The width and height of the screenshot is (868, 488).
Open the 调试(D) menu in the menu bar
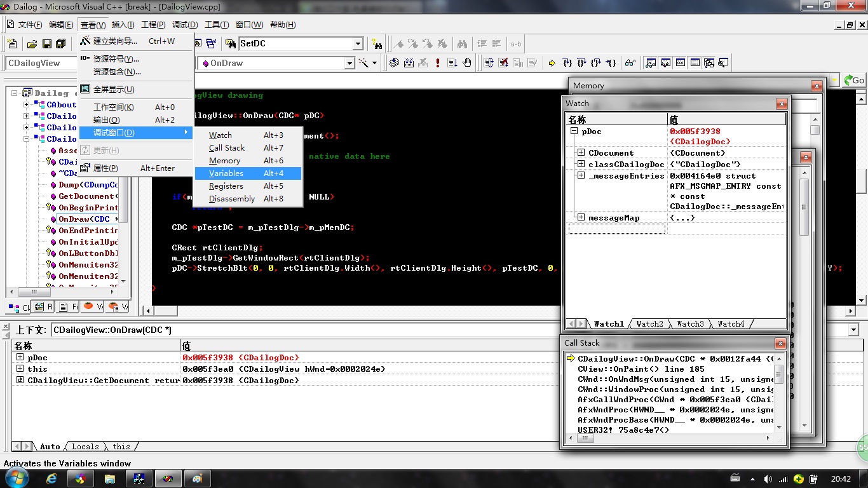[185, 25]
